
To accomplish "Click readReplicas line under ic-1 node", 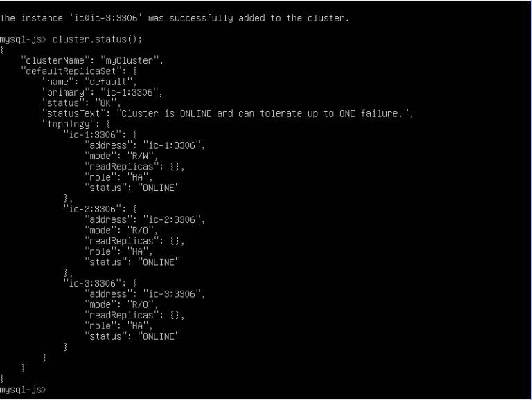I will 135,166.
